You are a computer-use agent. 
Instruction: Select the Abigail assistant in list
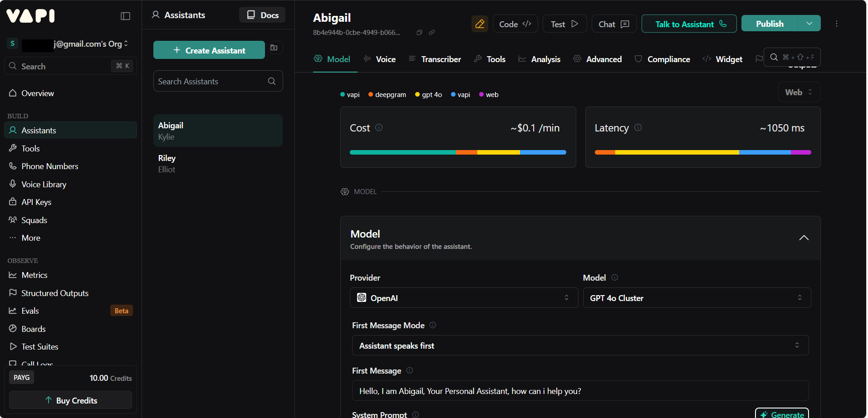pos(218,131)
